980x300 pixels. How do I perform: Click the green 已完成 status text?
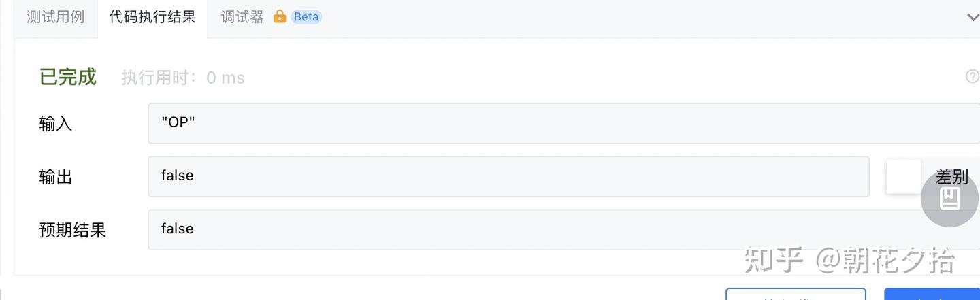pyautogui.click(x=68, y=77)
